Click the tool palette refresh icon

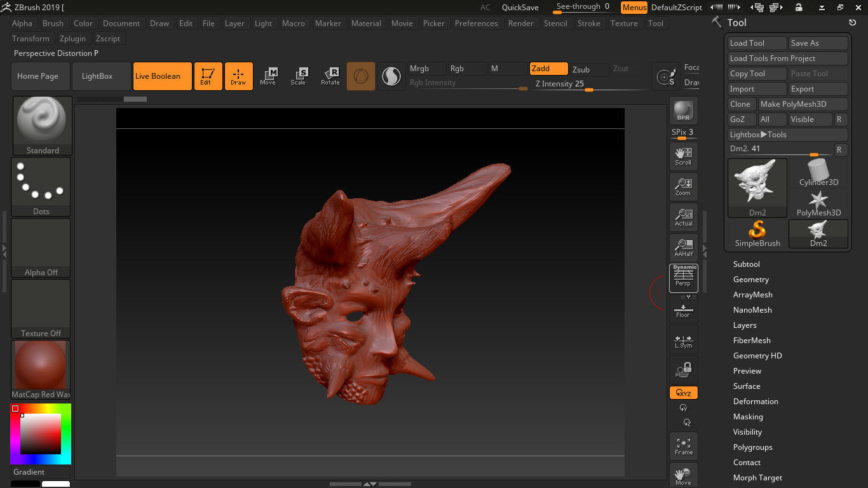[852, 22]
